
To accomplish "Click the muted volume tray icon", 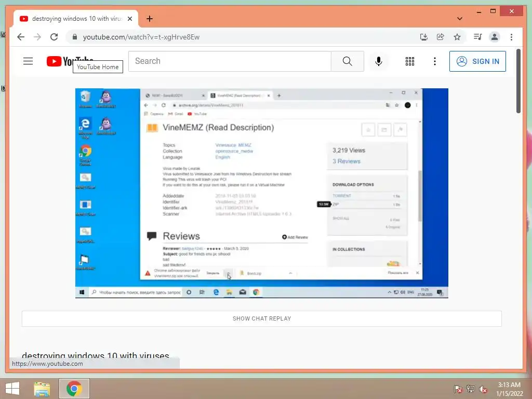I will [x=483, y=389].
